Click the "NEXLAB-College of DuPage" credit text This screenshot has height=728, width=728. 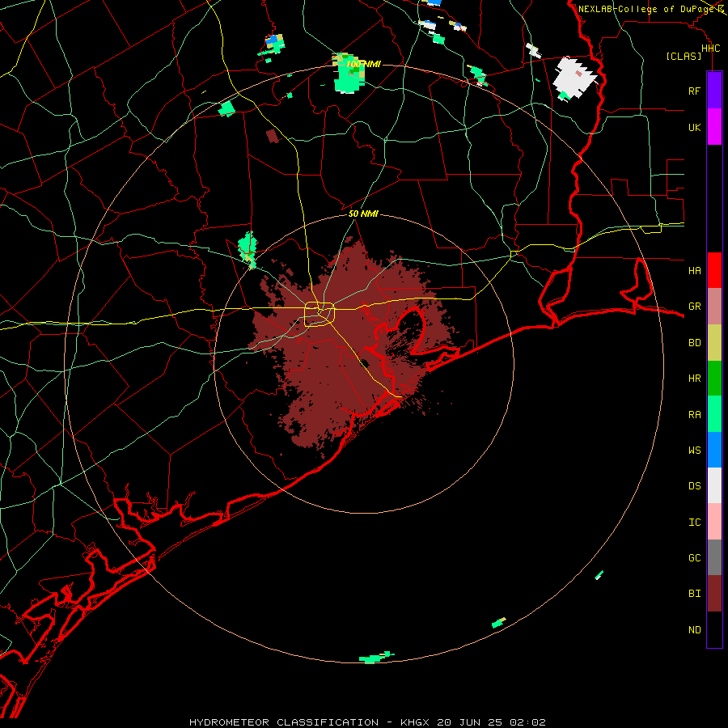point(646,9)
